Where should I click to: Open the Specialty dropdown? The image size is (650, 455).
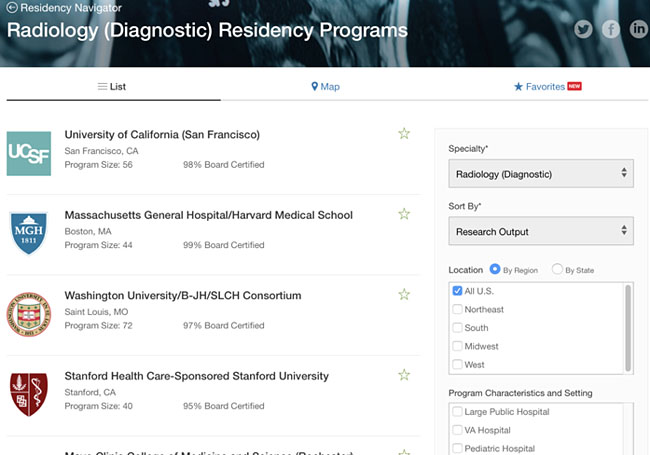[x=541, y=174]
